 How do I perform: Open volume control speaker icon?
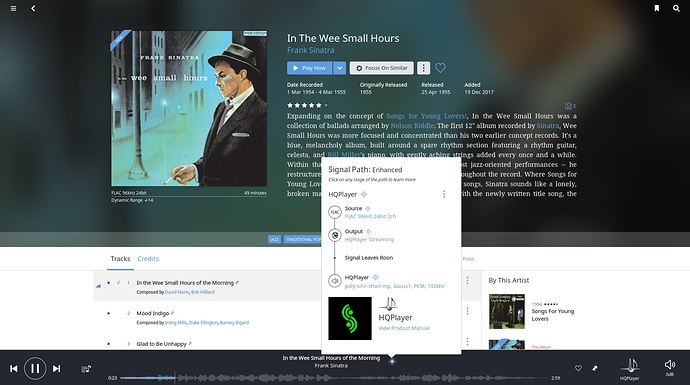[669, 364]
